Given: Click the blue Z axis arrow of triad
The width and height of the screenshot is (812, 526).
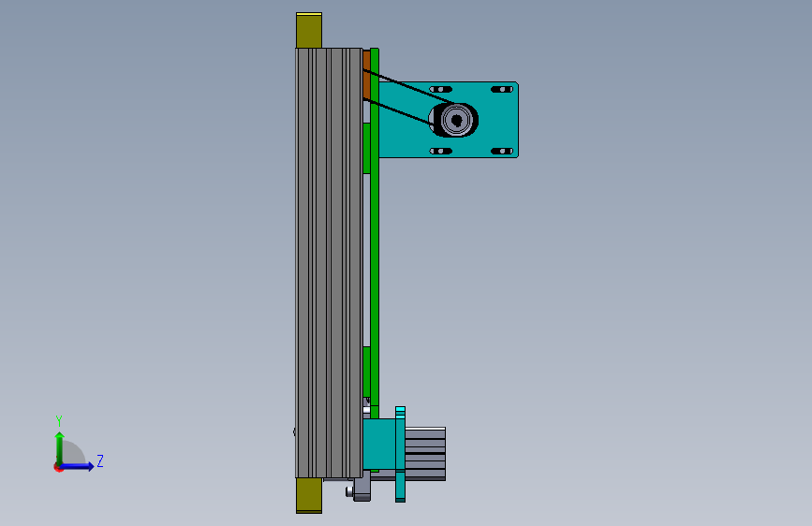Looking at the screenshot, I should pos(78,466).
